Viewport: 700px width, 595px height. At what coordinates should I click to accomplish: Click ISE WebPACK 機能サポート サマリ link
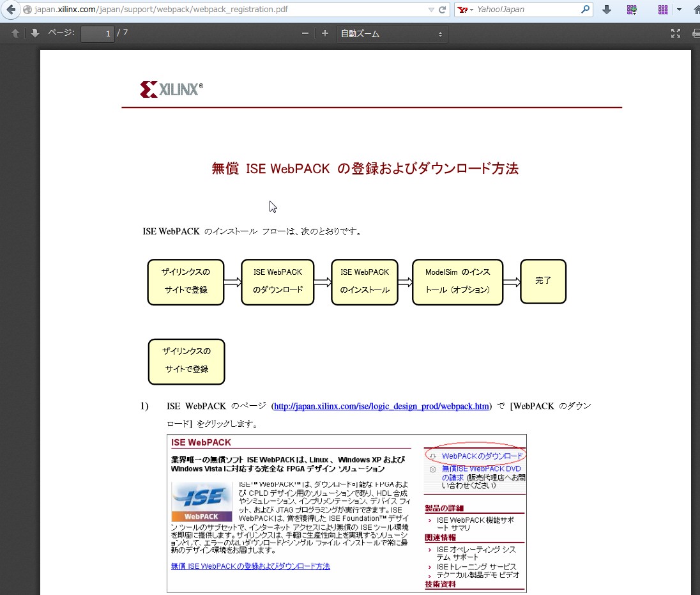pyautogui.click(x=475, y=524)
